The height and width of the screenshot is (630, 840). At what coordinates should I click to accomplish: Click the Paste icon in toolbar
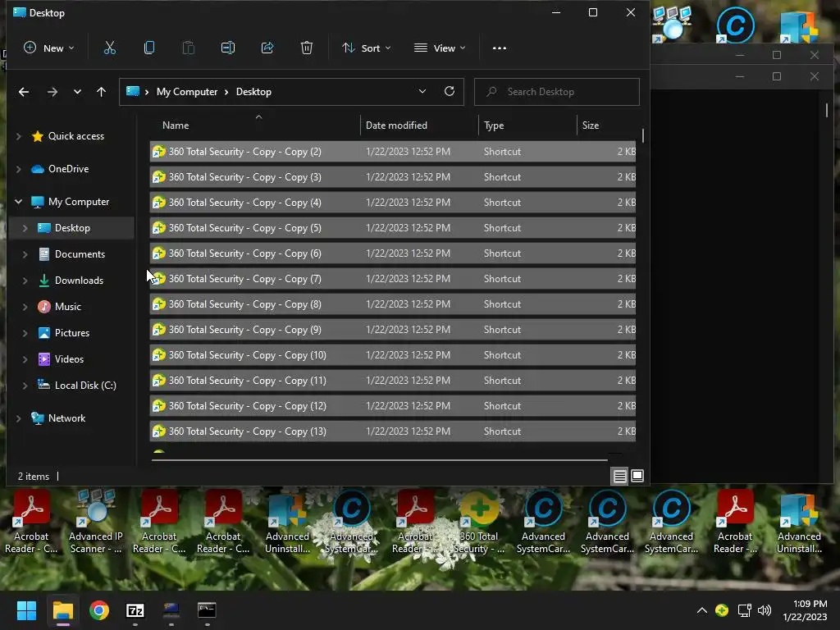pos(189,48)
